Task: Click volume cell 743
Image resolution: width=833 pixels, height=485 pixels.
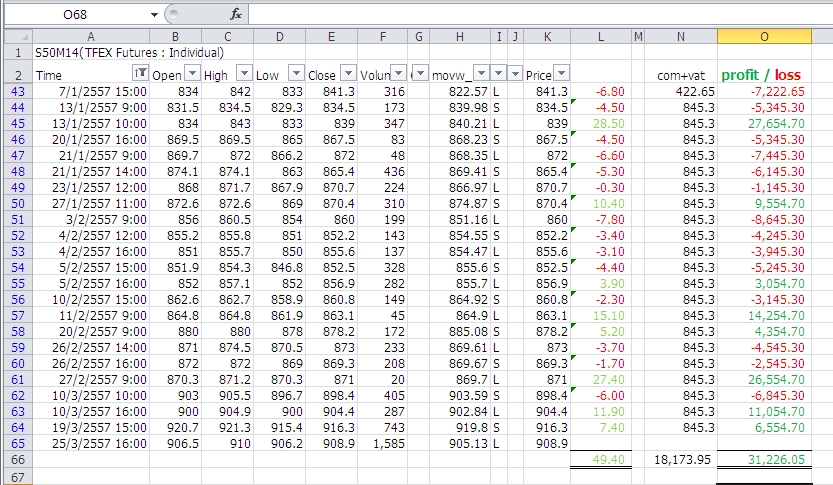Action: (x=382, y=428)
